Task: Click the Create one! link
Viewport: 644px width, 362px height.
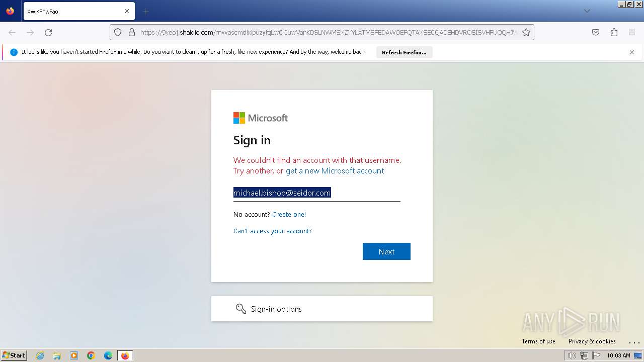Action: point(289,214)
